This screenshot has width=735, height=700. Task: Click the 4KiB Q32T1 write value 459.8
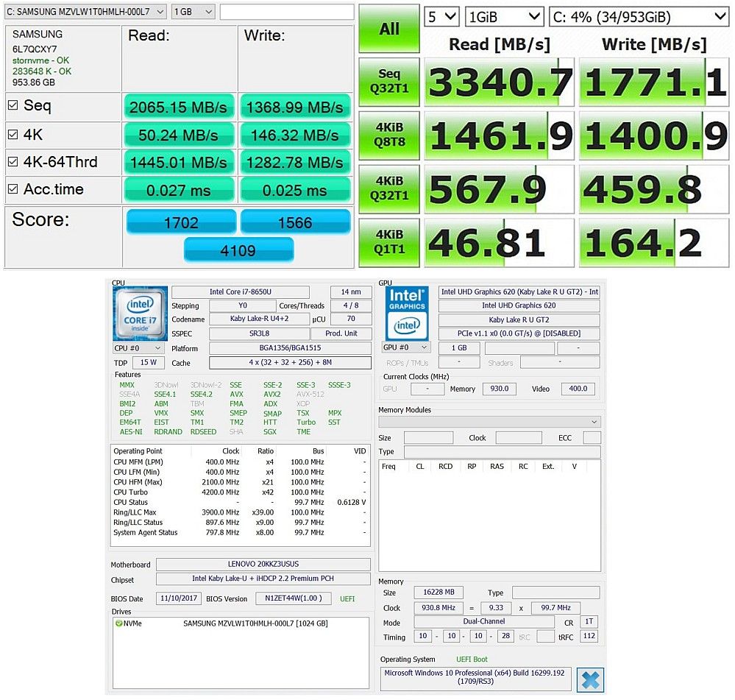pos(654,189)
